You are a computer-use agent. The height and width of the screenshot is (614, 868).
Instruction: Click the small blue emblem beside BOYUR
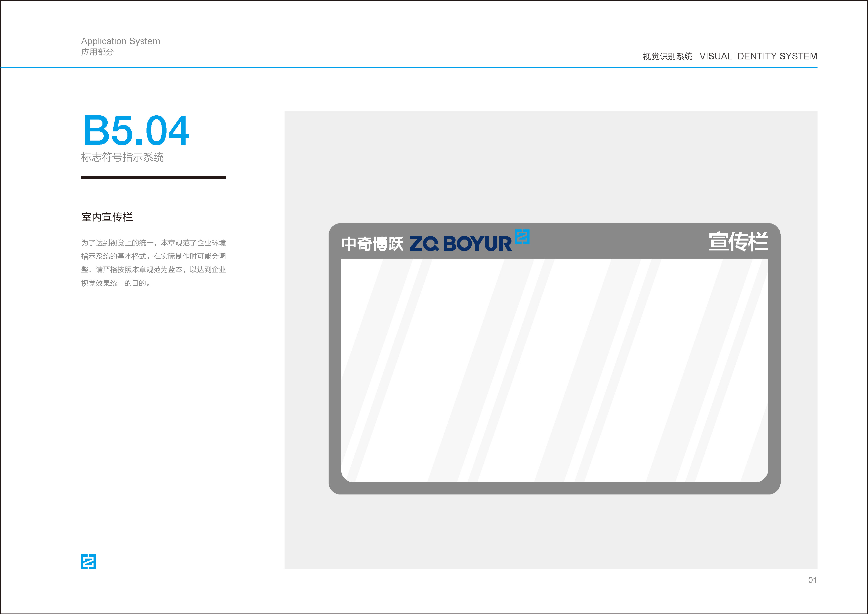[522, 237]
